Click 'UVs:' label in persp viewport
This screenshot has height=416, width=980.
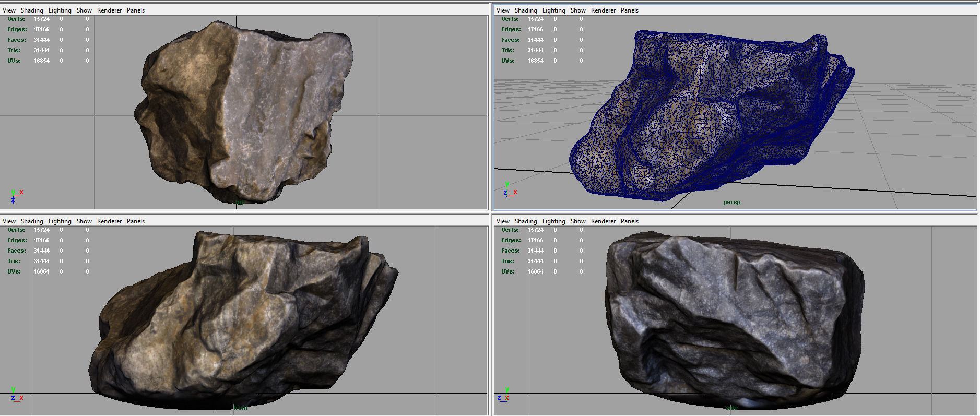coord(508,61)
